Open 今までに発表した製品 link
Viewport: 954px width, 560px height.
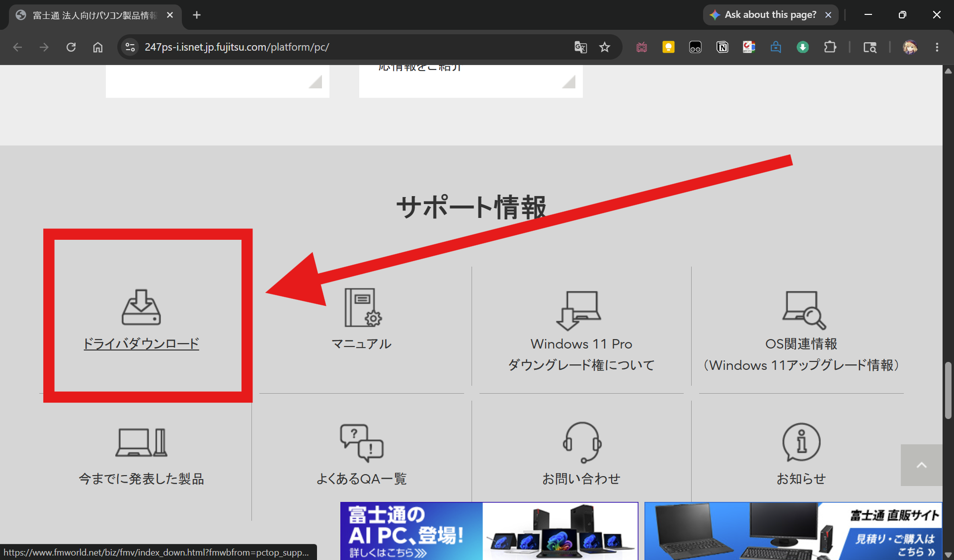(141, 479)
